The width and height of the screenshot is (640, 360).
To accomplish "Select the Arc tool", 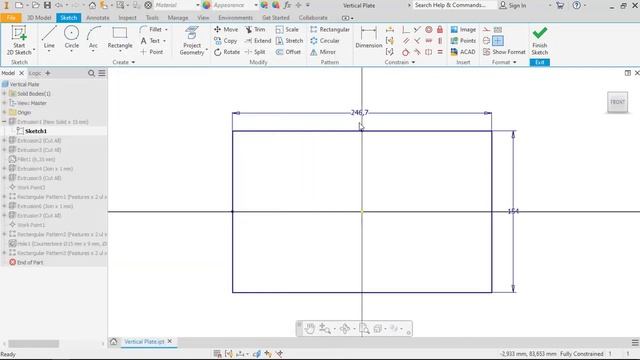I will tap(93, 38).
